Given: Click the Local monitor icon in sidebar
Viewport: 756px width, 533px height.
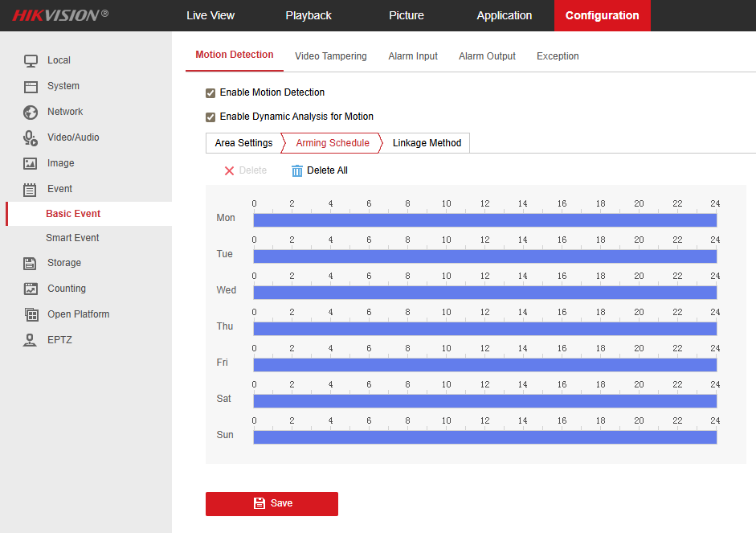Looking at the screenshot, I should (31, 60).
